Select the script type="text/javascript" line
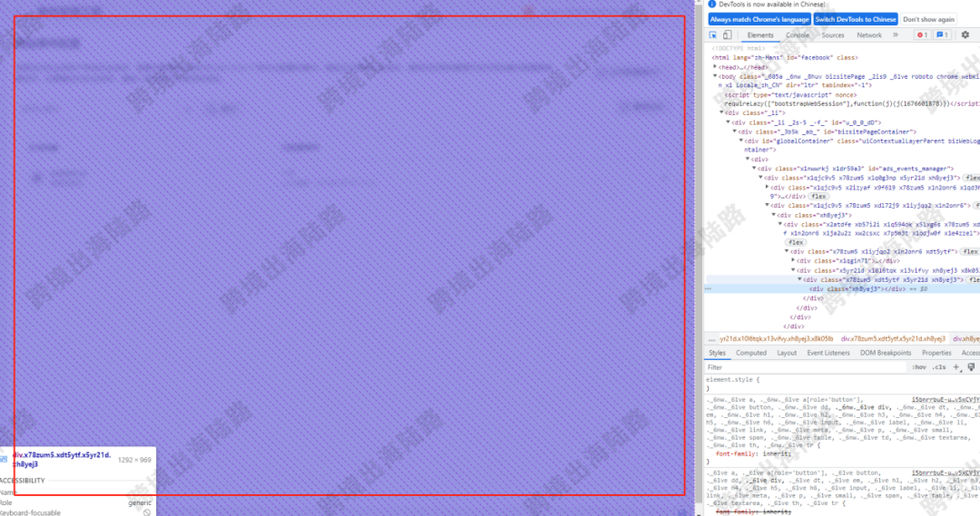The image size is (980, 516). pos(790,95)
